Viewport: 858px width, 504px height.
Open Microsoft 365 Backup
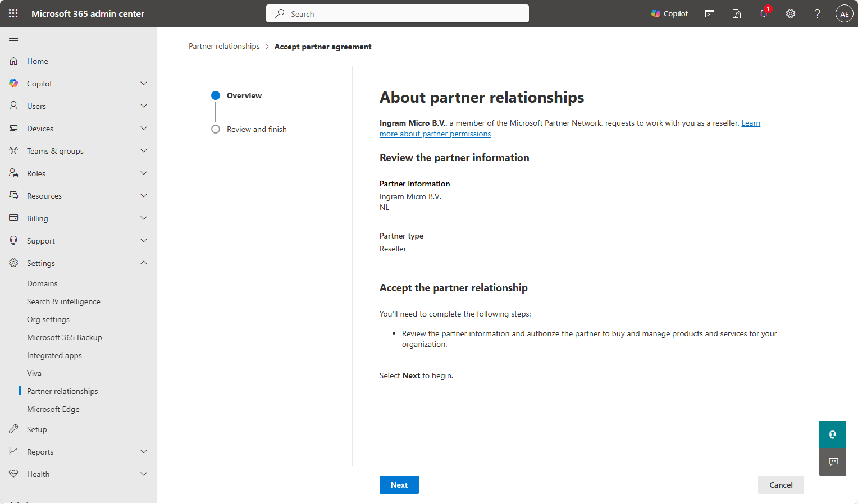[65, 337]
